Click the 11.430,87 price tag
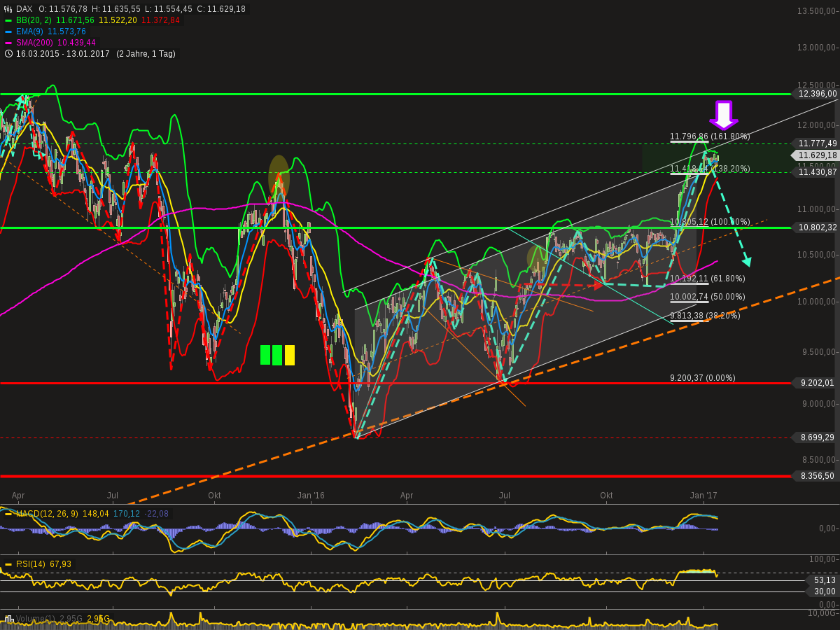The height and width of the screenshot is (630, 840). click(815, 172)
